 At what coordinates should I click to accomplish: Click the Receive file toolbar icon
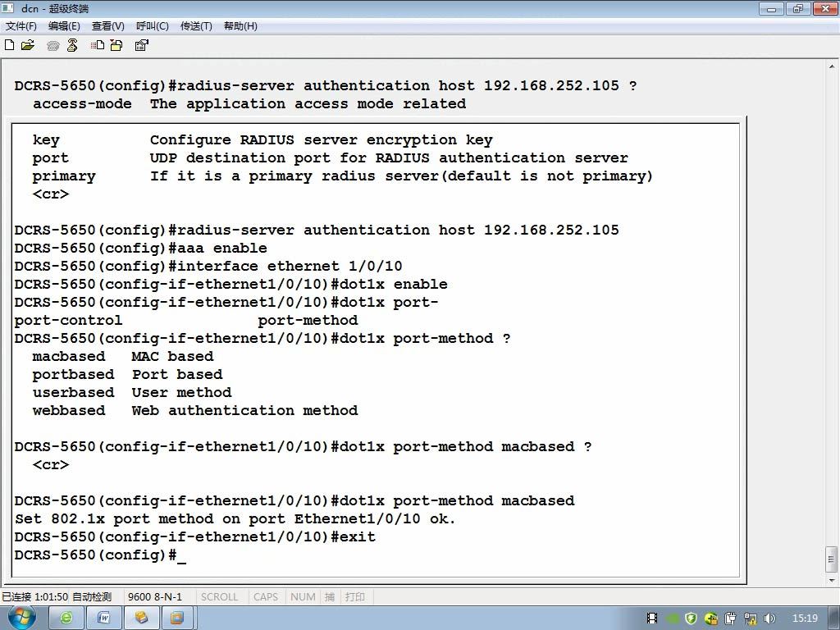pos(116,46)
